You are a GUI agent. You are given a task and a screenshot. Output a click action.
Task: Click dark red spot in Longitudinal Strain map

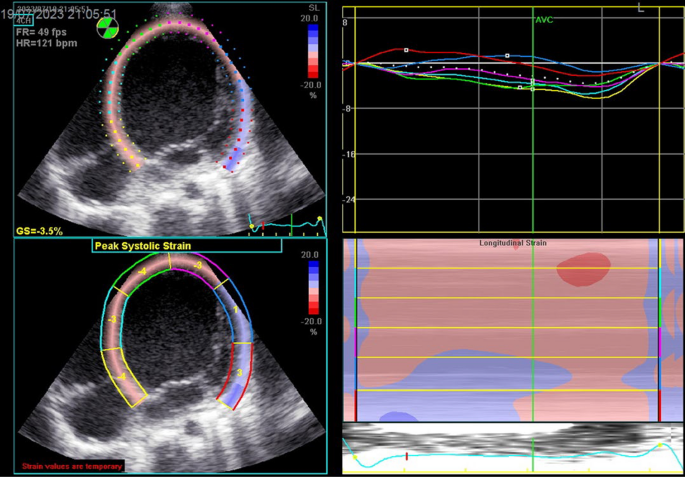pos(583,266)
